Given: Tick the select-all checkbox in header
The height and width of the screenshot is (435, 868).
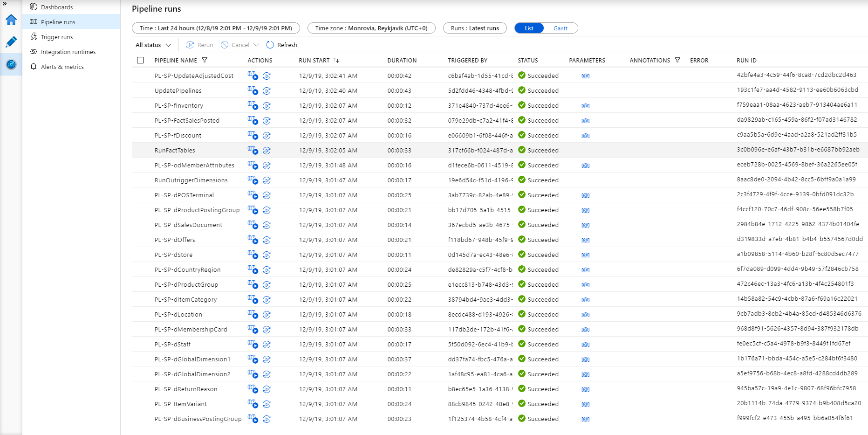Looking at the screenshot, I should [x=140, y=60].
